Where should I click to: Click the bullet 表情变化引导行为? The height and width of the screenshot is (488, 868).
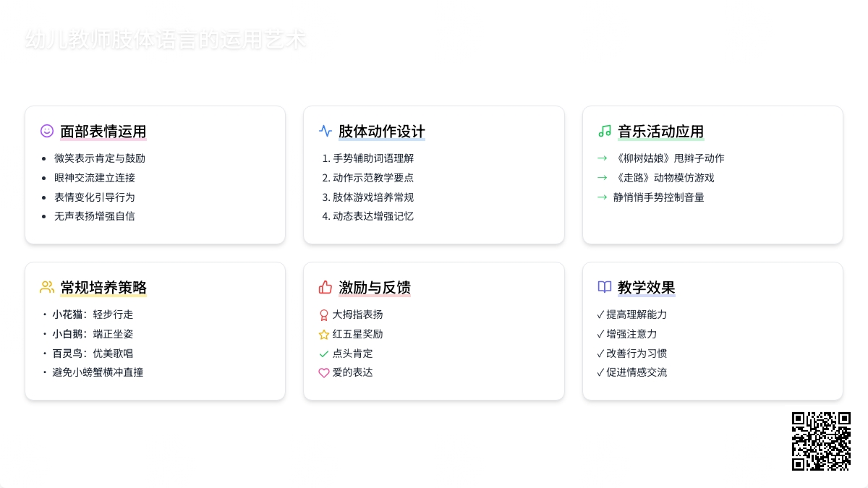(95, 197)
